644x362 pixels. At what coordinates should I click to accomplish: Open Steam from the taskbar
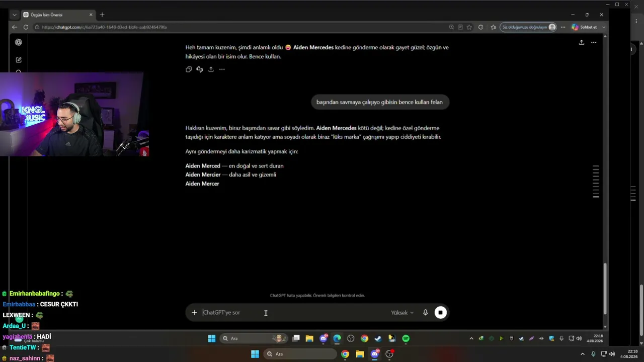pyautogui.click(x=378, y=338)
